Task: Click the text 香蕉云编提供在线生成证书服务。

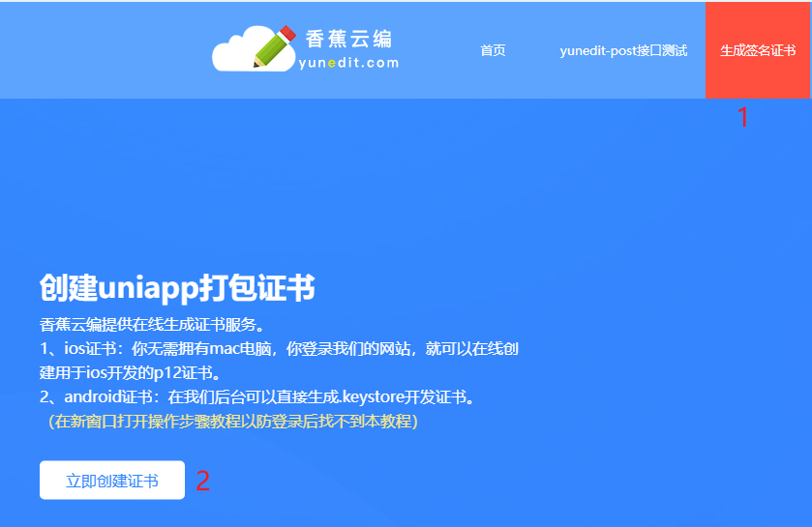Action: pyautogui.click(x=154, y=325)
